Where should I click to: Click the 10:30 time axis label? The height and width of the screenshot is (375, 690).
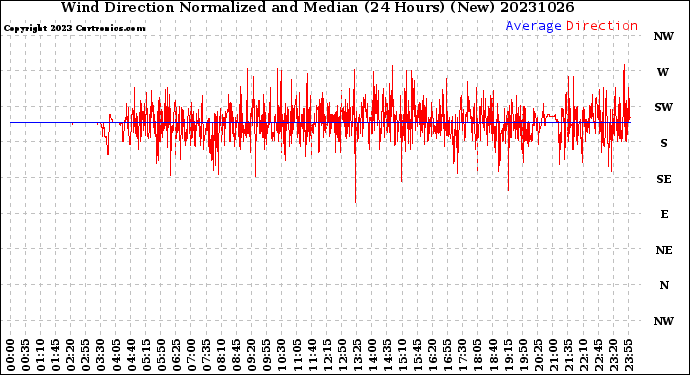pyautogui.click(x=282, y=355)
